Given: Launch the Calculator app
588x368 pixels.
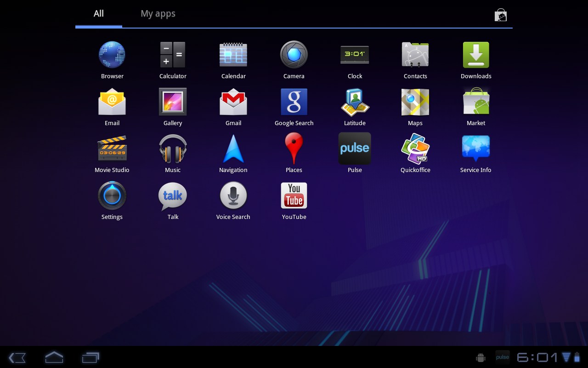Looking at the screenshot, I should pos(173,55).
